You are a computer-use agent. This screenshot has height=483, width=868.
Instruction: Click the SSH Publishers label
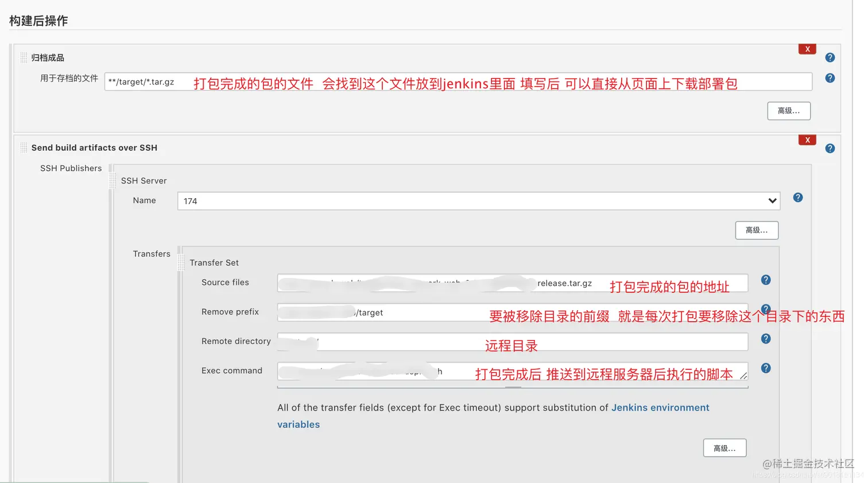pos(71,168)
